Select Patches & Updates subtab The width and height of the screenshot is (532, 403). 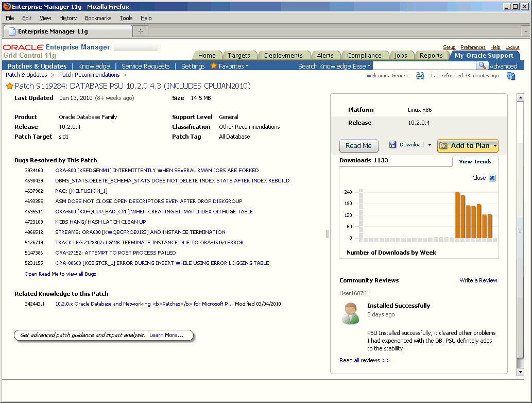(37, 66)
